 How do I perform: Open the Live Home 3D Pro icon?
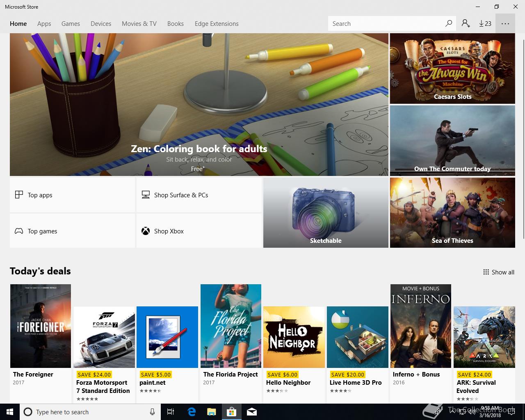(358, 337)
